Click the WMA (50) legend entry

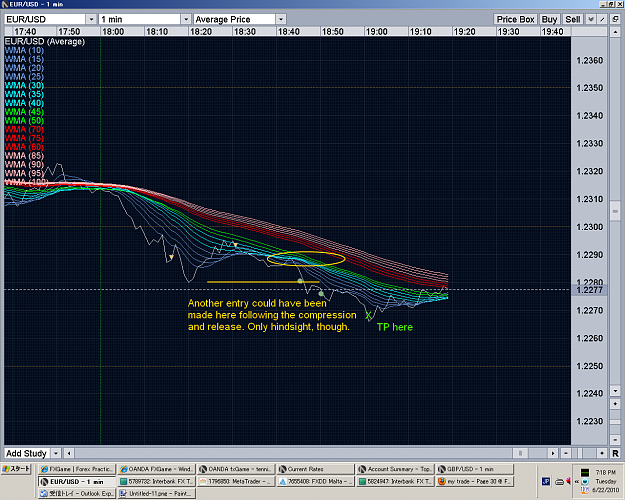[x=24, y=120]
